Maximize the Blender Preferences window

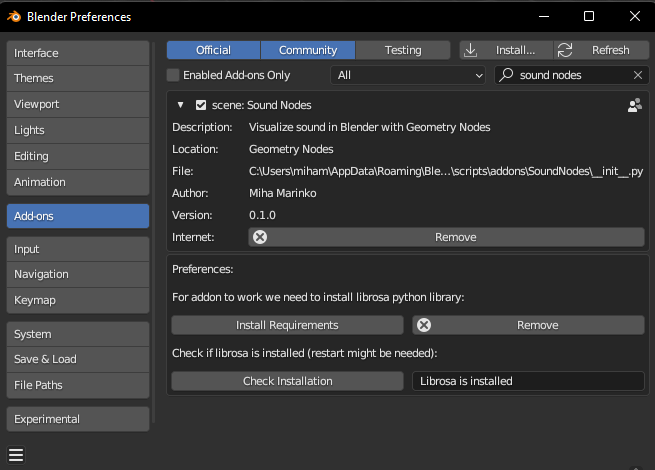589,17
